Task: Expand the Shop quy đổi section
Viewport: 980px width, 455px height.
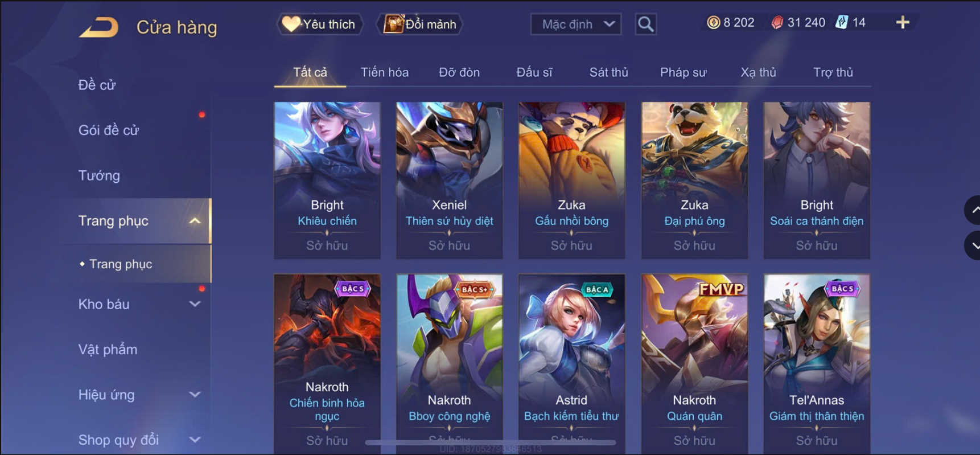Action: point(195,440)
